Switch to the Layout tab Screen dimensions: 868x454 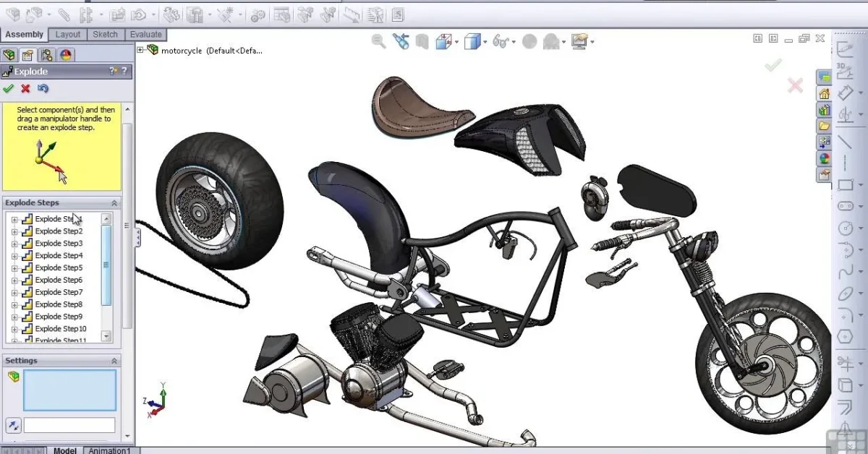[68, 35]
